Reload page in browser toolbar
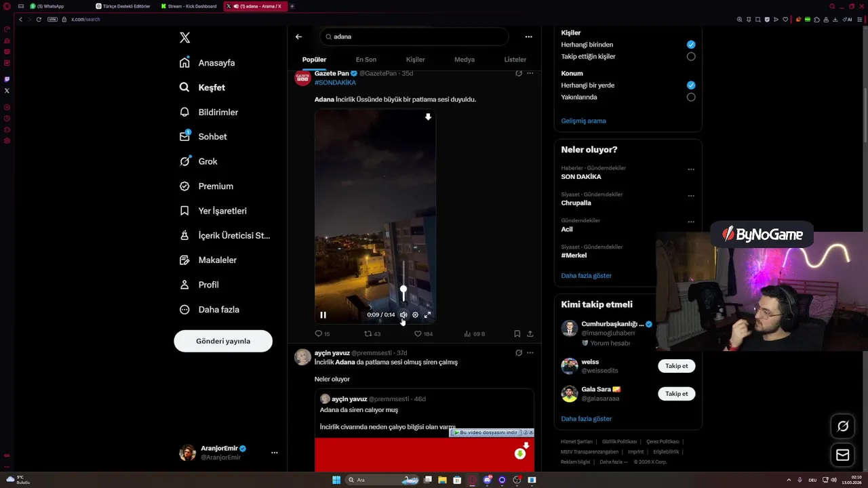Viewport: 868px width, 488px height. [39, 19]
